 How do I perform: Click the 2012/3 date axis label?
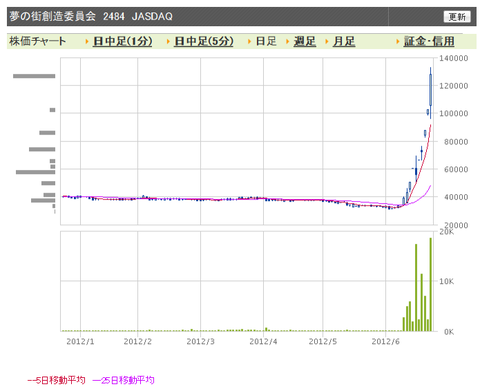201,341
